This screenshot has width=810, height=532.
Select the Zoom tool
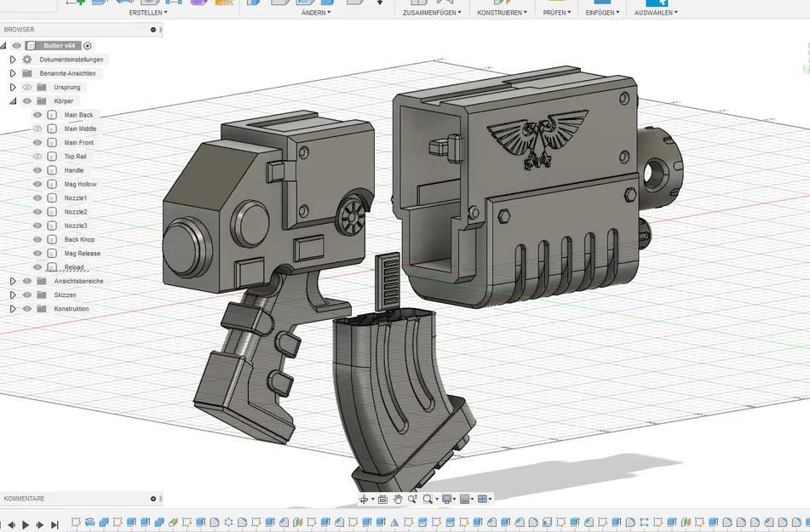click(x=413, y=499)
